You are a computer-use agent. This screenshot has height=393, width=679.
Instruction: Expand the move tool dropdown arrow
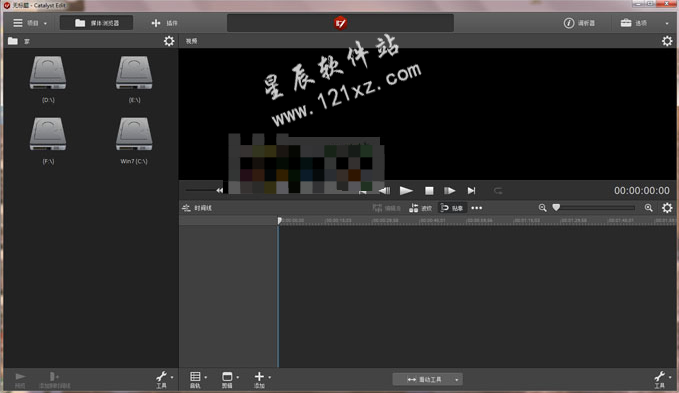click(x=456, y=380)
